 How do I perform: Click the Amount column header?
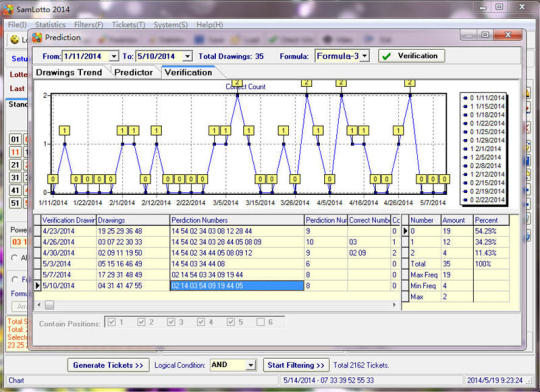[457, 220]
